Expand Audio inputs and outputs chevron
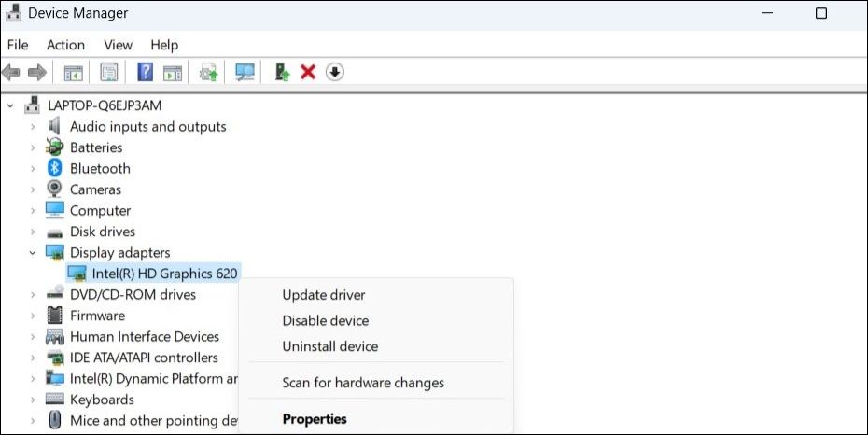 point(33,127)
